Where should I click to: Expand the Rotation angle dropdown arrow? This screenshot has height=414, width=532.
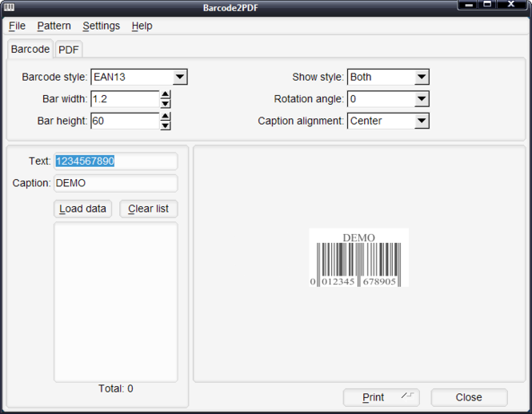point(422,99)
